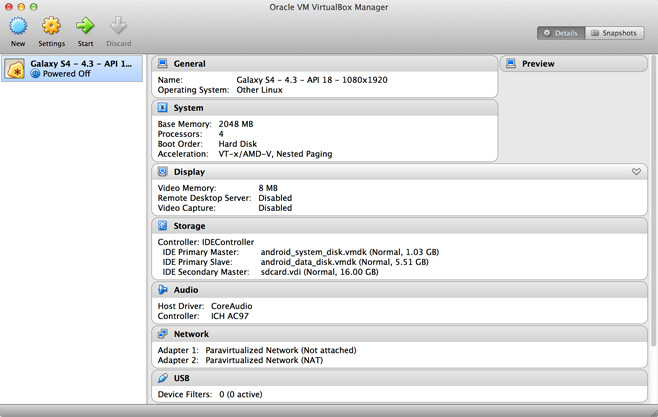This screenshot has height=417, width=658.
Task: Click the '2048 MB' base memory value
Action: 236,124
